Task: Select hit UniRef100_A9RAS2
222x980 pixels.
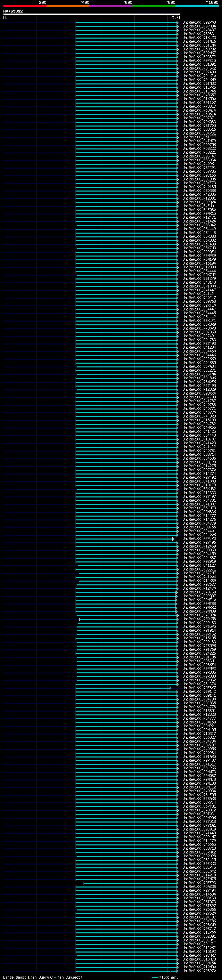Action: [199, 680]
